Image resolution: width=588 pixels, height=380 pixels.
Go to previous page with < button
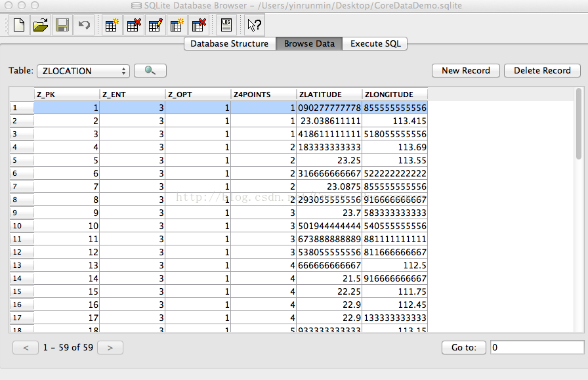26,348
